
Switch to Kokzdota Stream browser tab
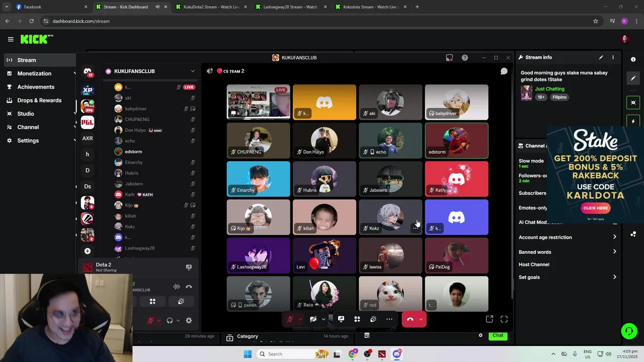tap(371, 7)
